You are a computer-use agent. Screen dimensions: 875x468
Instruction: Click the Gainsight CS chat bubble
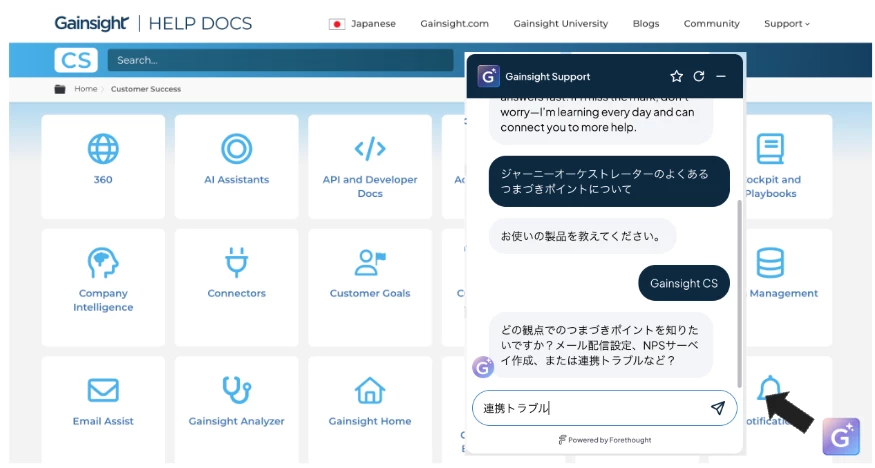pos(684,283)
